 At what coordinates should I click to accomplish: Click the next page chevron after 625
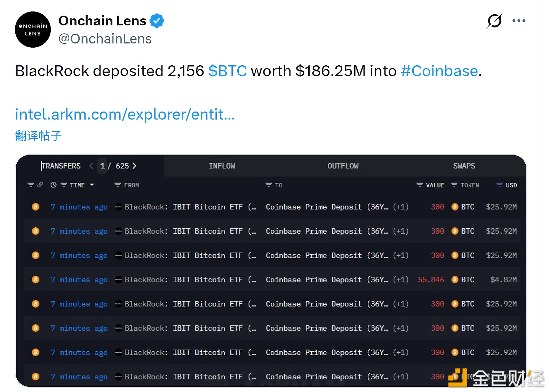point(135,166)
